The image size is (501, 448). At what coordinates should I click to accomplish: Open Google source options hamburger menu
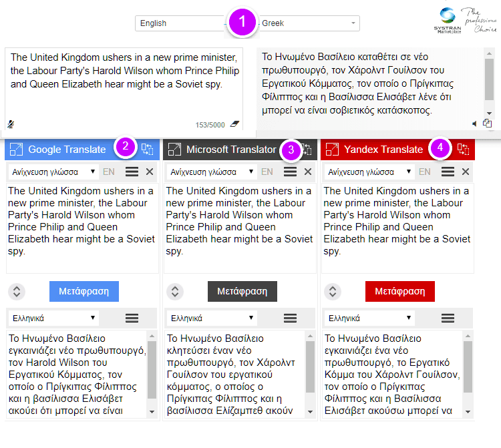132,172
